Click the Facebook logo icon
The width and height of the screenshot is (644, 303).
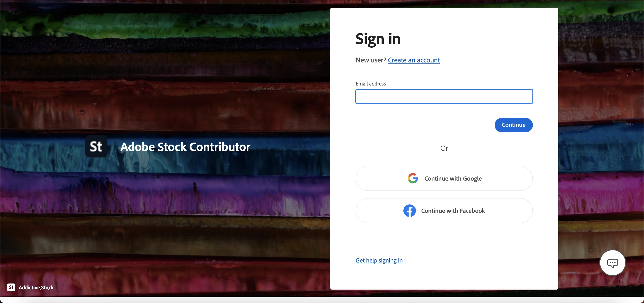tap(409, 211)
